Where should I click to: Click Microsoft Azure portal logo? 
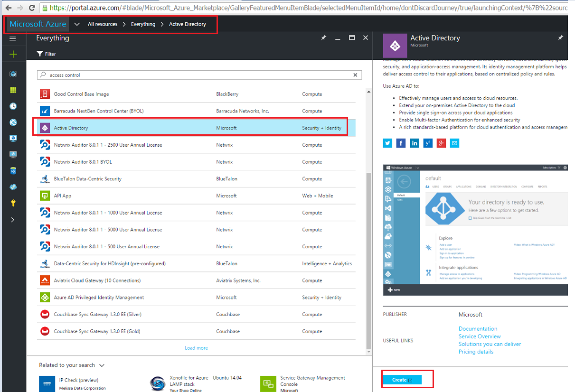click(38, 24)
